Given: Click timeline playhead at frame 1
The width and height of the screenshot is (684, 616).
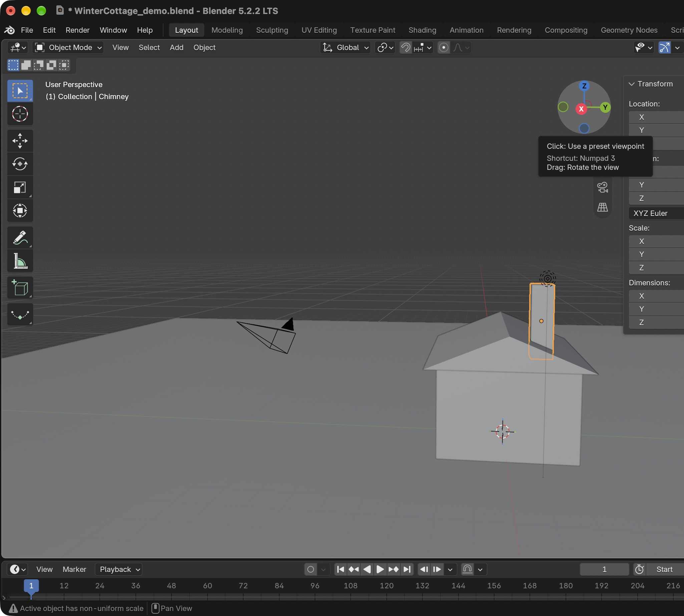Looking at the screenshot, I should pyautogui.click(x=31, y=586).
